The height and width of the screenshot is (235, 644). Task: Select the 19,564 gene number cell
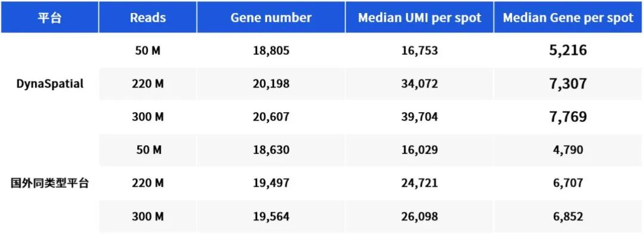tap(271, 217)
